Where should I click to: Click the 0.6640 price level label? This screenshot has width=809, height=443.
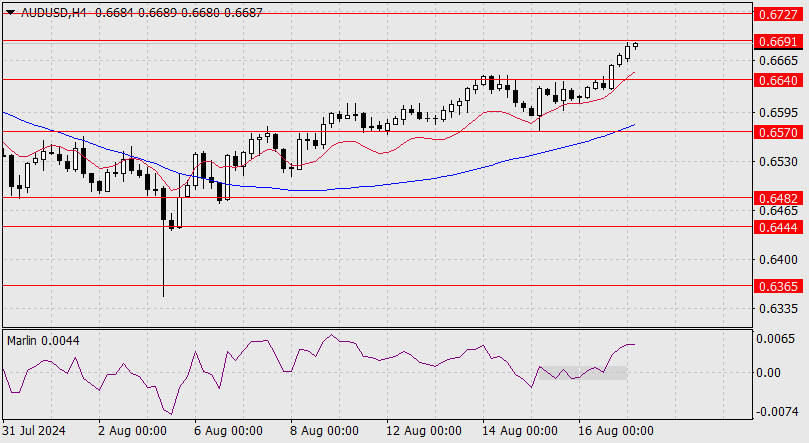(x=779, y=80)
